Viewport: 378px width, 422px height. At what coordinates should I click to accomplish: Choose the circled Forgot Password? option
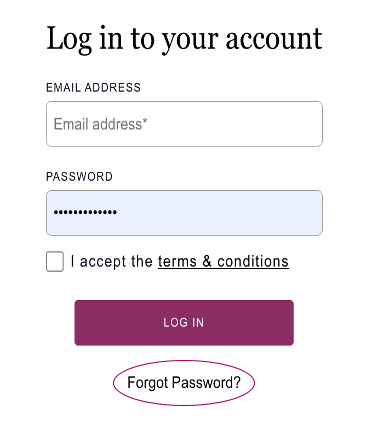point(184,383)
